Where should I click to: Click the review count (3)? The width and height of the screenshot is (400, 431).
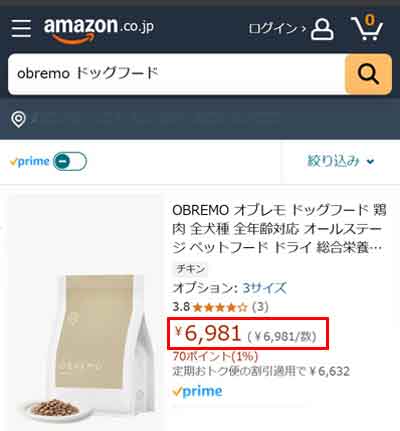pos(260,307)
